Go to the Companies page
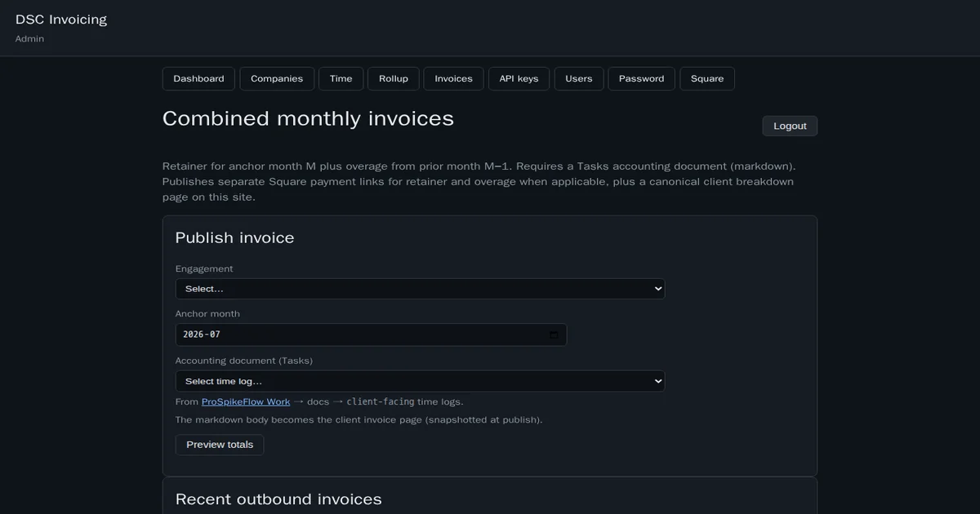This screenshot has height=514, width=980. 277,78
